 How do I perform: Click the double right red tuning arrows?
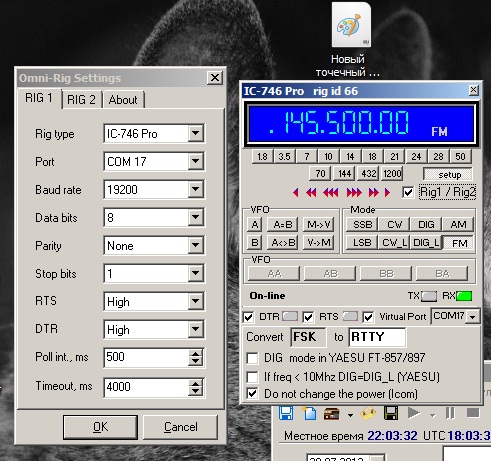[374, 193]
